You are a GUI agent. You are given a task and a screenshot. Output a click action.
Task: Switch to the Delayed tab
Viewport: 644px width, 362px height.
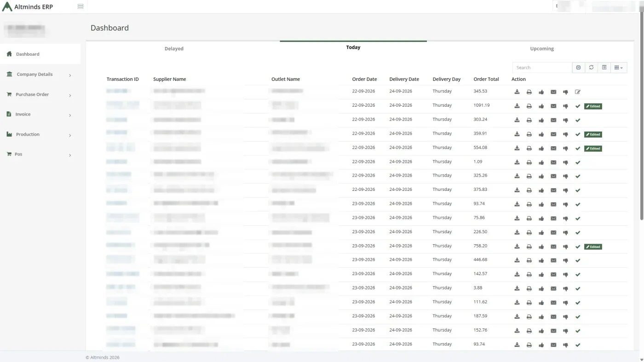pyautogui.click(x=174, y=49)
